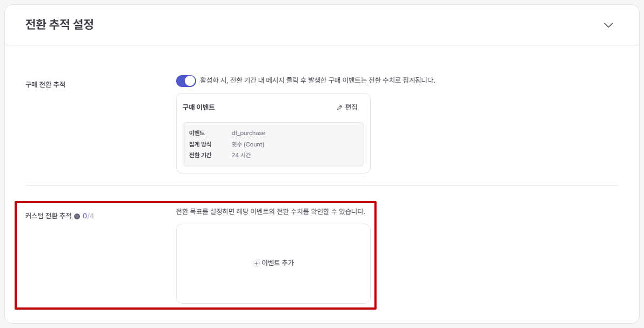Click the plus icon beside 이벤트 추가
Image resolution: width=644 pixels, height=328 pixels.
(256, 263)
